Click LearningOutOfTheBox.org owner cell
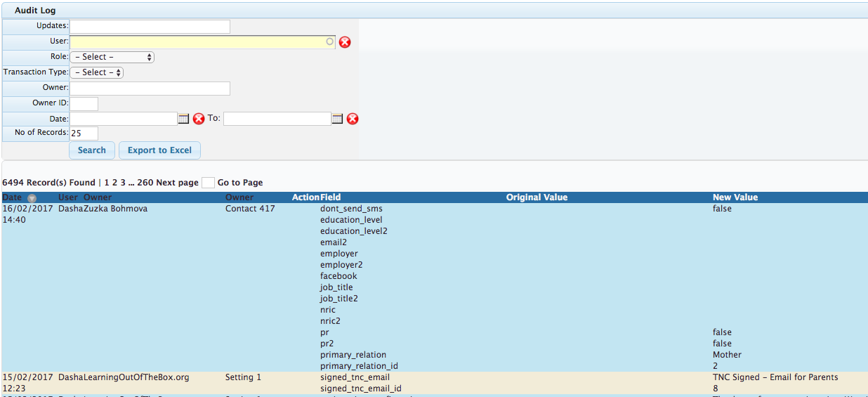This screenshot has width=868, height=397. [136, 377]
